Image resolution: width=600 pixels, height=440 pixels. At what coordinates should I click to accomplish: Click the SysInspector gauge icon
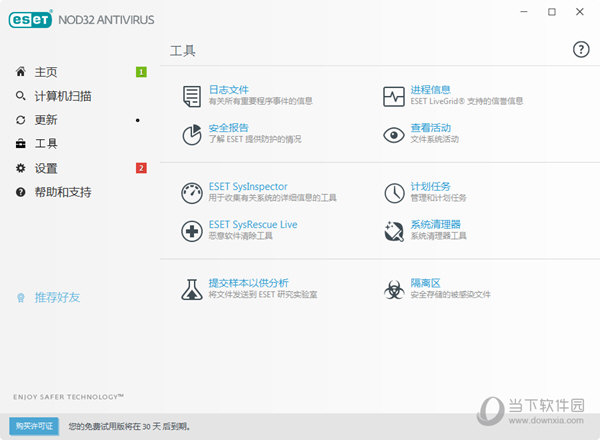pyautogui.click(x=192, y=193)
